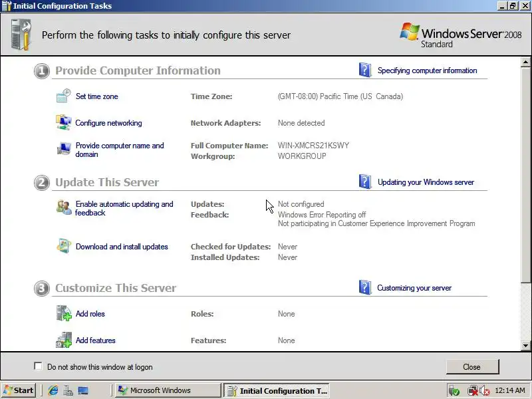Click the Installed Updates label
532x399 pixels.
[x=225, y=257]
